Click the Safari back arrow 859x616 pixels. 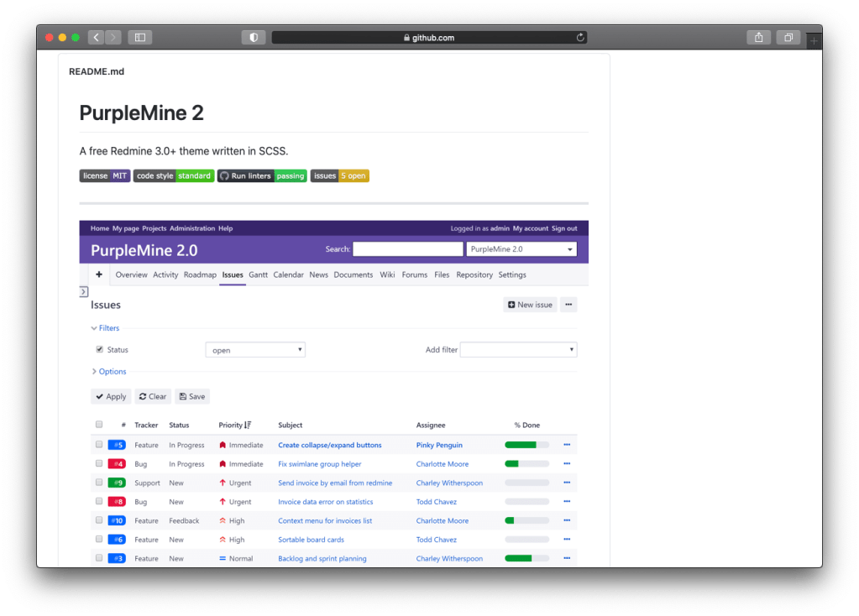(96, 37)
